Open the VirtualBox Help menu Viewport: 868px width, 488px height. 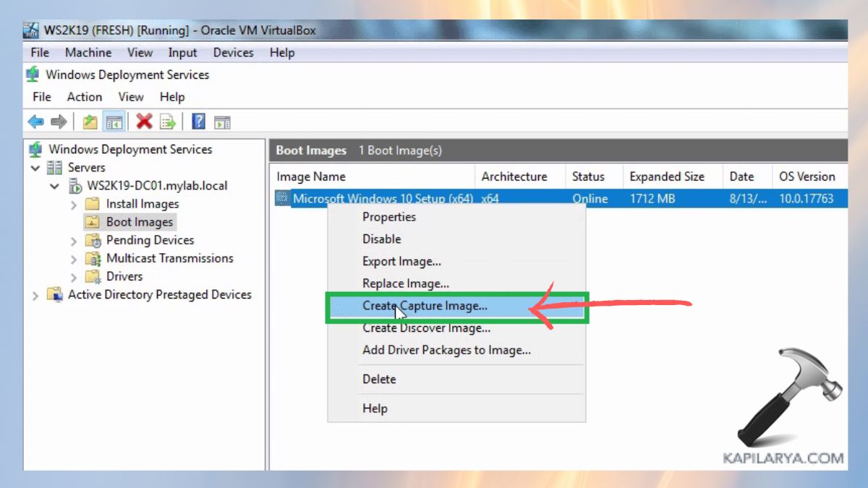click(x=282, y=52)
